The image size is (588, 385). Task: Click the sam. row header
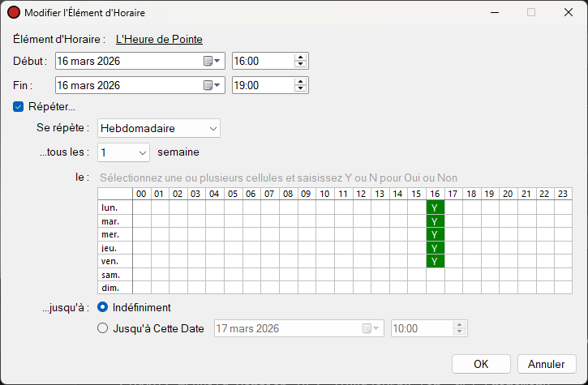tap(115, 275)
